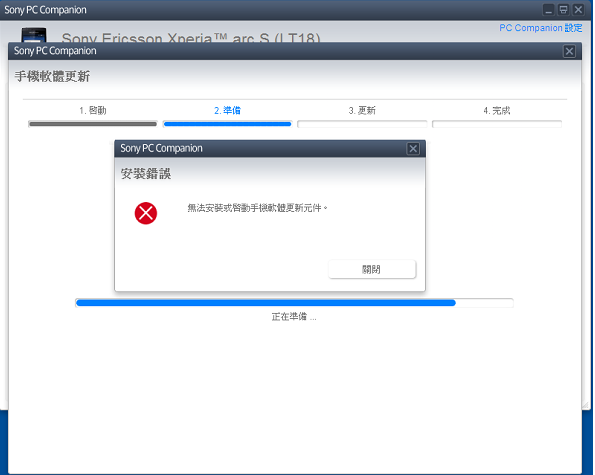The height and width of the screenshot is (475, 595).
Task: Click the empty 3. 更新 step bar
Action: click(x=362, y=124)
